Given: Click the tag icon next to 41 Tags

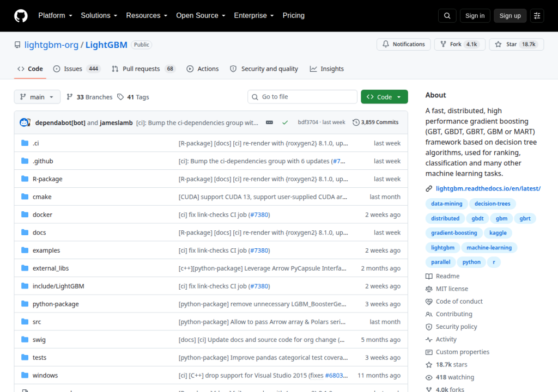Looking at the screenshot, I should point(120,97).
